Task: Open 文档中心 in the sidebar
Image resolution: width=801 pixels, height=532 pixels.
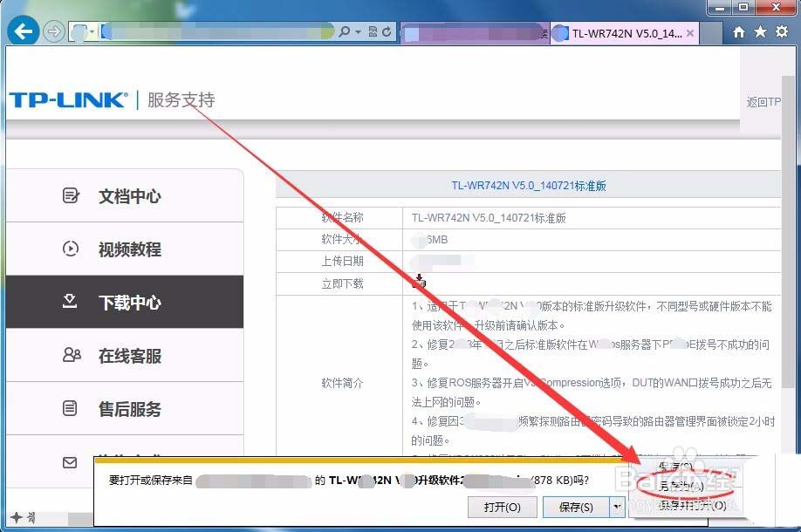Action: pos(125,196)
